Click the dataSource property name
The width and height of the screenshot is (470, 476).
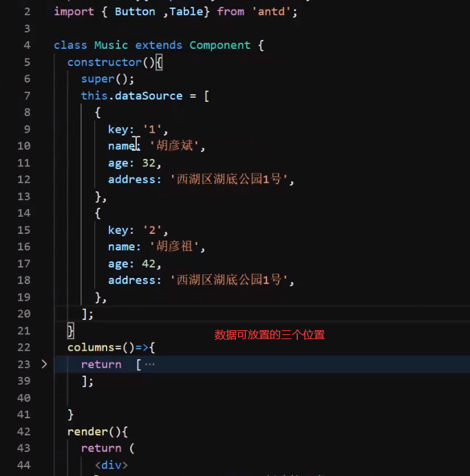coord(149,96)
